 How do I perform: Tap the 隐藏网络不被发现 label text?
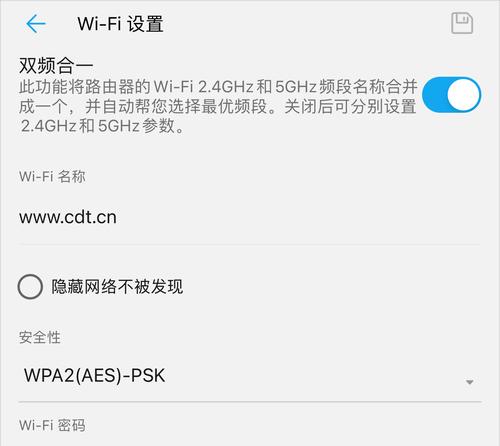(117, 287)
